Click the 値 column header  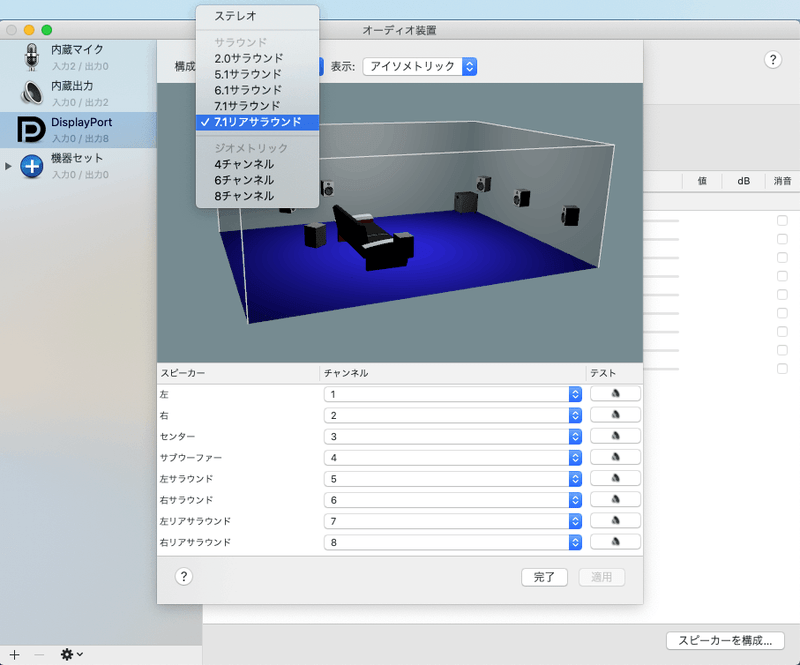(702, 181)
